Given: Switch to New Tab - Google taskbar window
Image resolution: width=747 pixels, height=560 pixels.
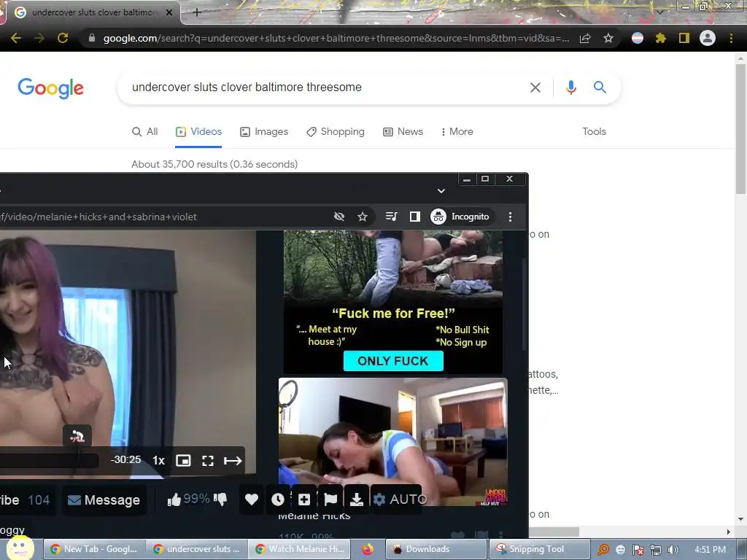Looking at the screenshot, I should pyautogui.click(x=94, y=549).
